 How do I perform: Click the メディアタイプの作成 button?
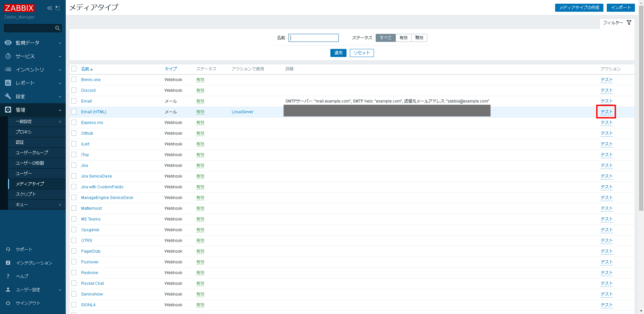point(579,8)
